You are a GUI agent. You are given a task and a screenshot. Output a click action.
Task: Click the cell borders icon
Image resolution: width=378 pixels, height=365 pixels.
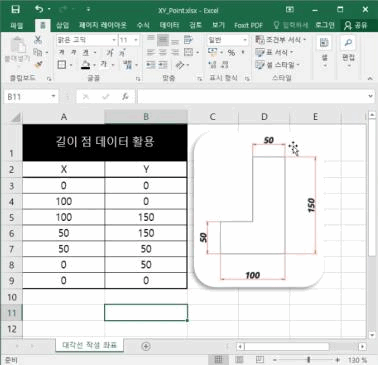tap(62, 64)
